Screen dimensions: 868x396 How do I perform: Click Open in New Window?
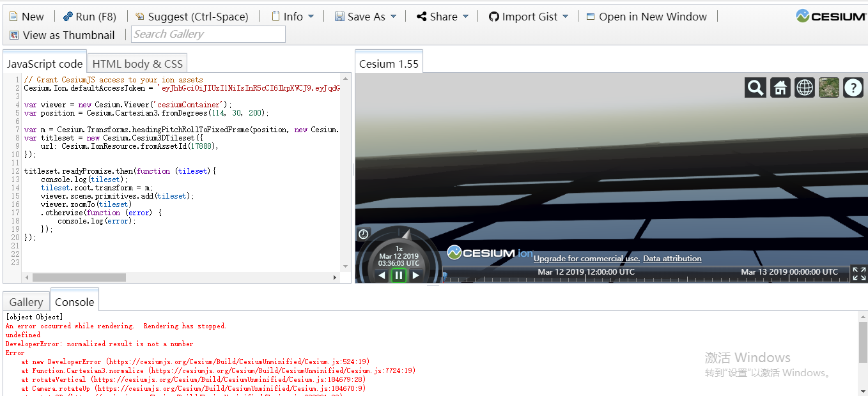click(x=647, y=17)
